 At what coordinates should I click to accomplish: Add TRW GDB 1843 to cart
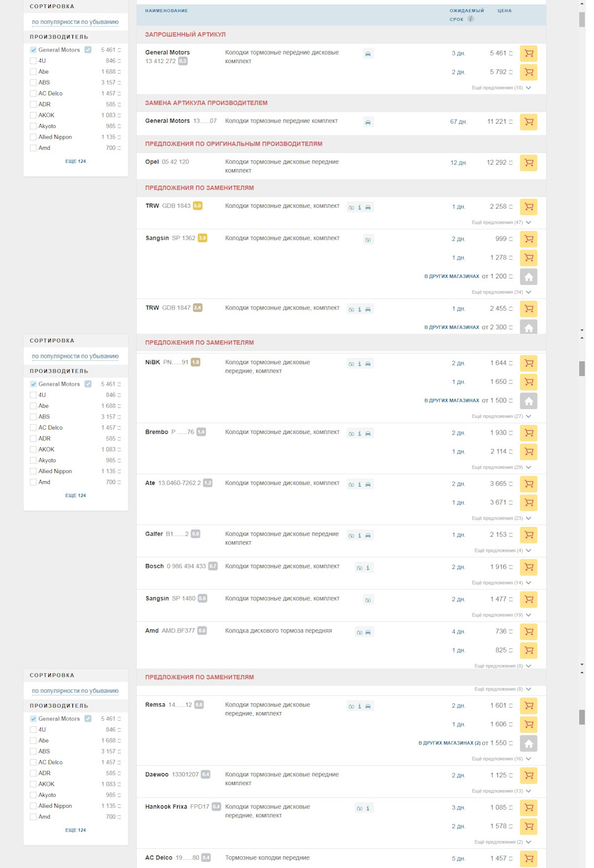(x=528, y=207)
